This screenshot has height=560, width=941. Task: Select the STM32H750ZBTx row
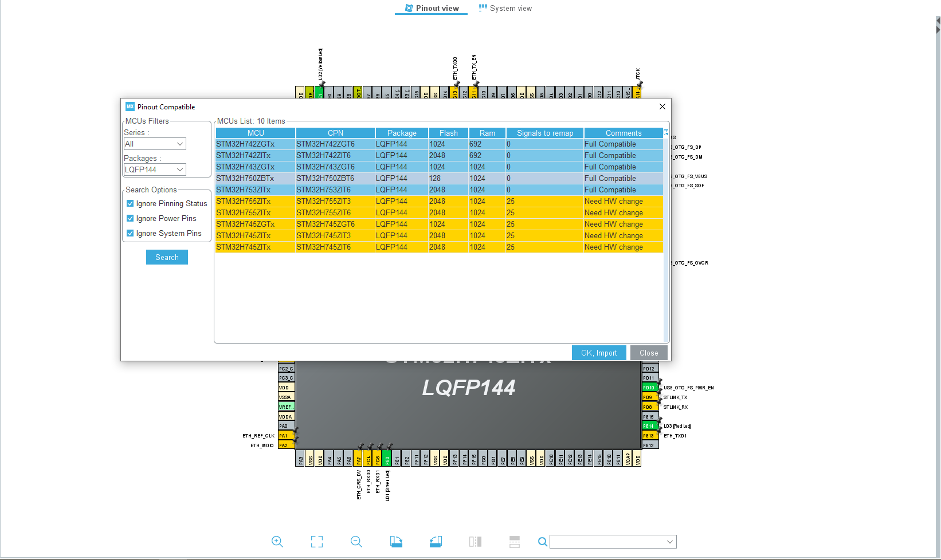[439, 178]
